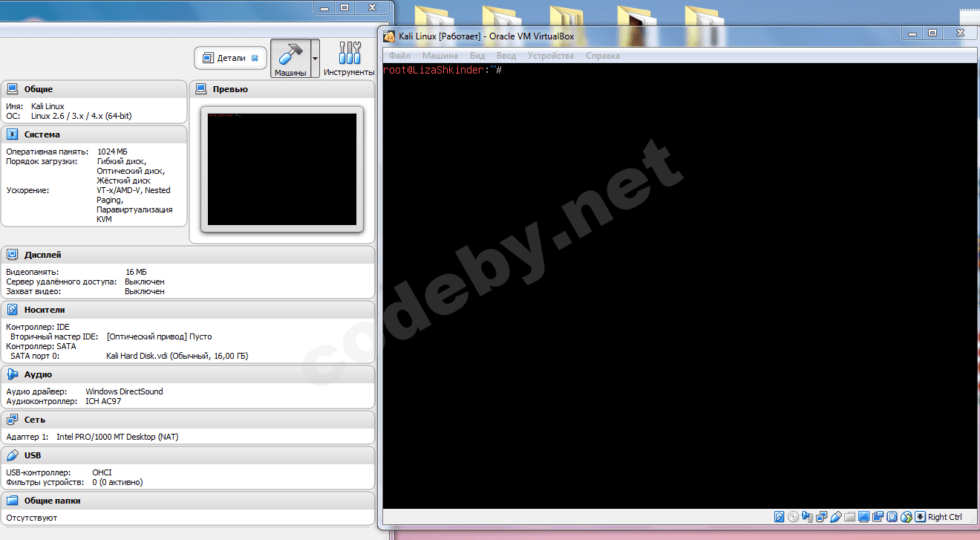Click the network adapter status icon
980x540 pixels.
click(x=822, y=517)
